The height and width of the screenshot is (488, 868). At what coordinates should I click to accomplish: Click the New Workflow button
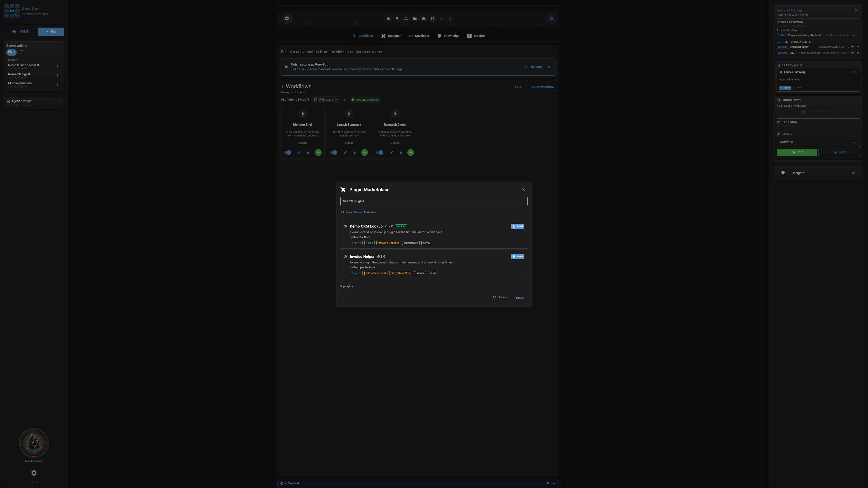click(x=540, y=87)
